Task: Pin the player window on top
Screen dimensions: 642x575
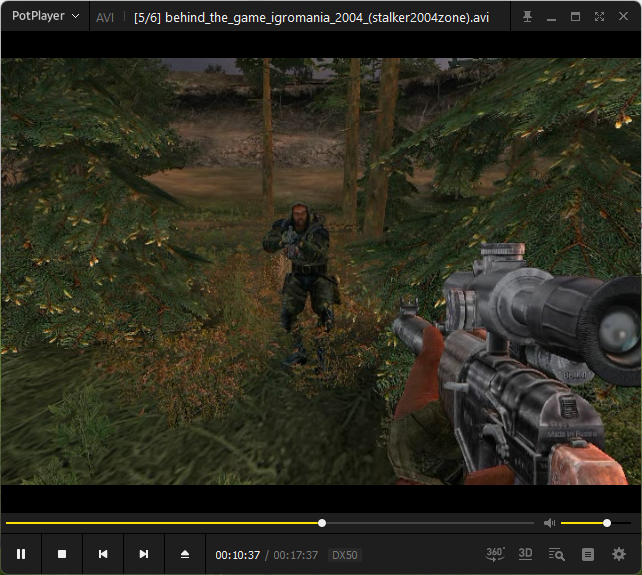Action: 527,16
